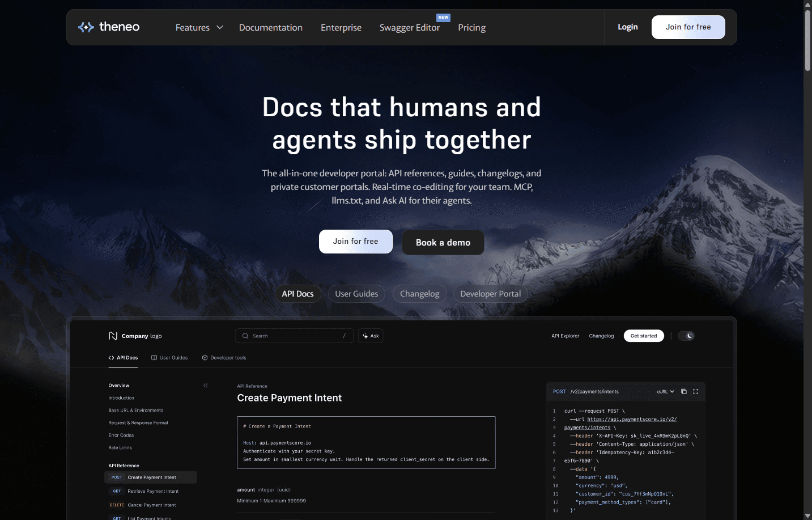Open the cURL language dropdown
The height and width of the screenshot is (520, 812).
tap(666, 391)
